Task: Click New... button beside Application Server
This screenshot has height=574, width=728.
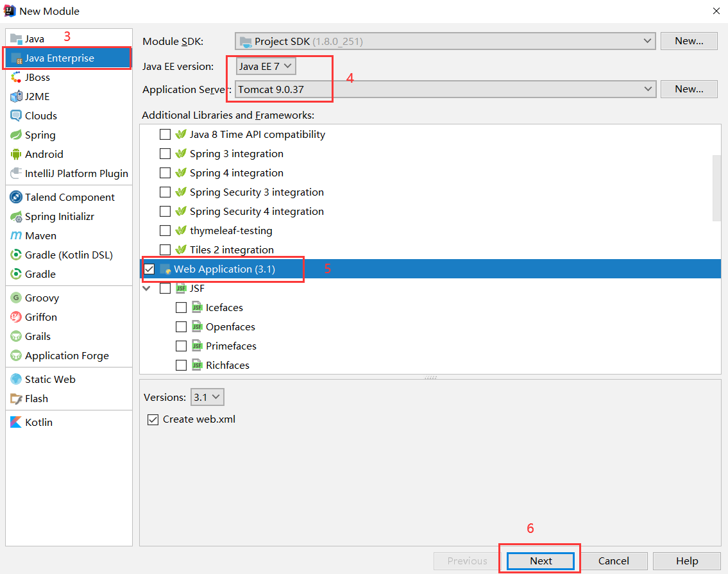Action: 689,89
